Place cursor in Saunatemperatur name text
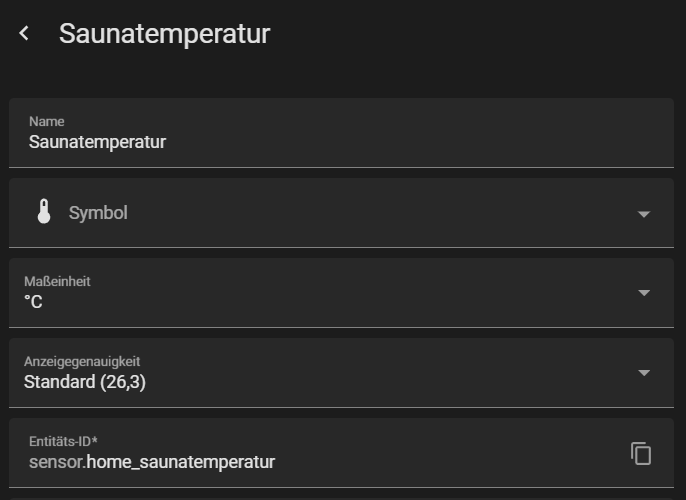Screen dimensions: 686x500 97,142
